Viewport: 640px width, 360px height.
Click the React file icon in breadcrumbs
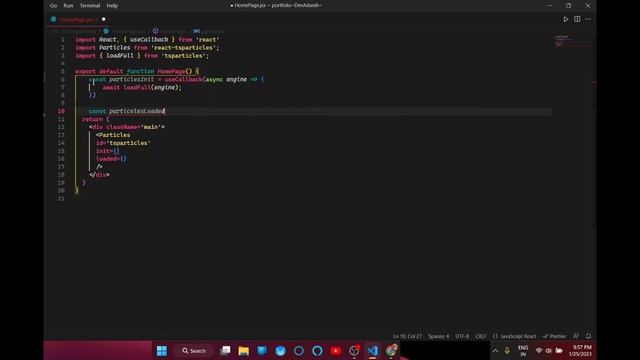[106, 31]
